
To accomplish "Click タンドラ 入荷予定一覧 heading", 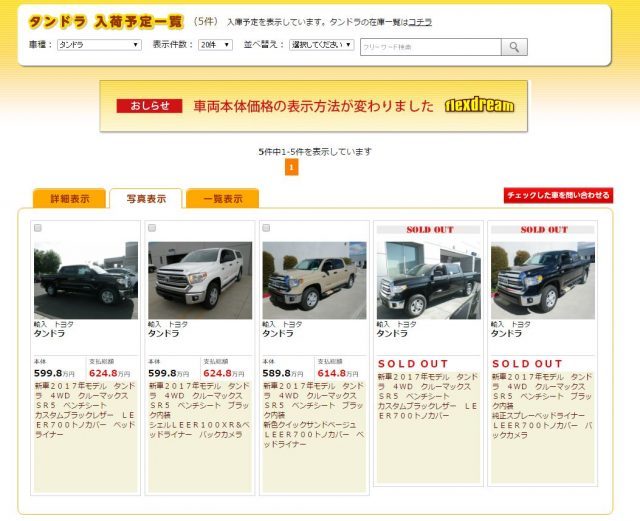I will click(106, 22).
